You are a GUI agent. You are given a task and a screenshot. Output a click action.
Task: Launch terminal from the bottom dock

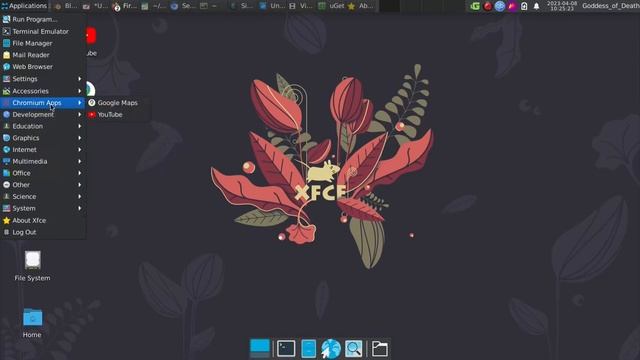click(286, 349)
